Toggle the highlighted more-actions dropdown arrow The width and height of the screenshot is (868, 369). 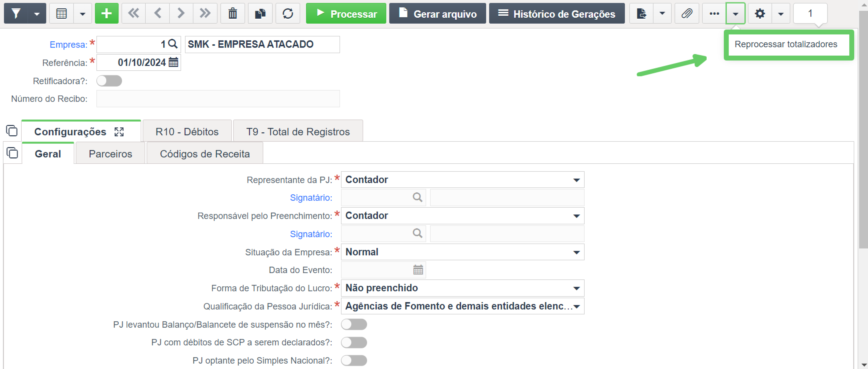tap(735, 14)
